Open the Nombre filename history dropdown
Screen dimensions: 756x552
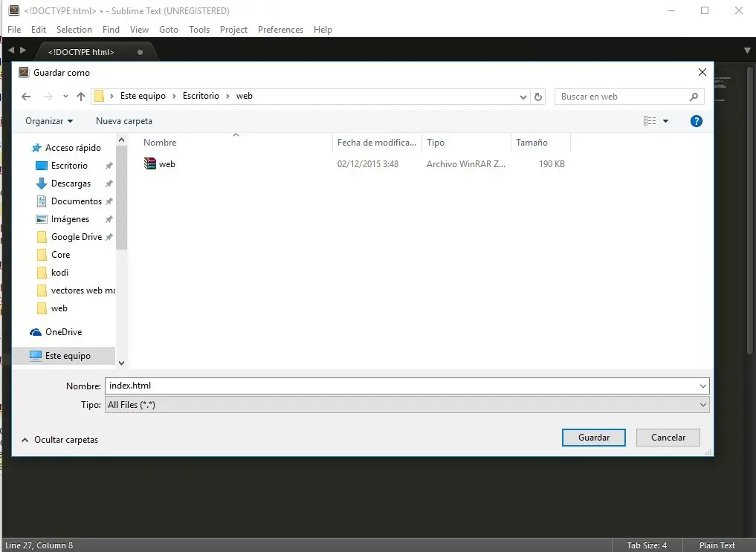click(703, 386)
